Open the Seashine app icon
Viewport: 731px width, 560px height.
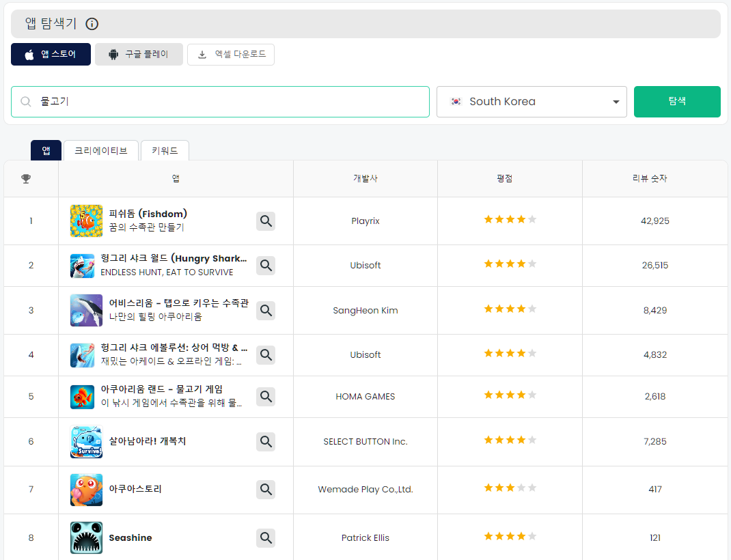coord(86,537)
